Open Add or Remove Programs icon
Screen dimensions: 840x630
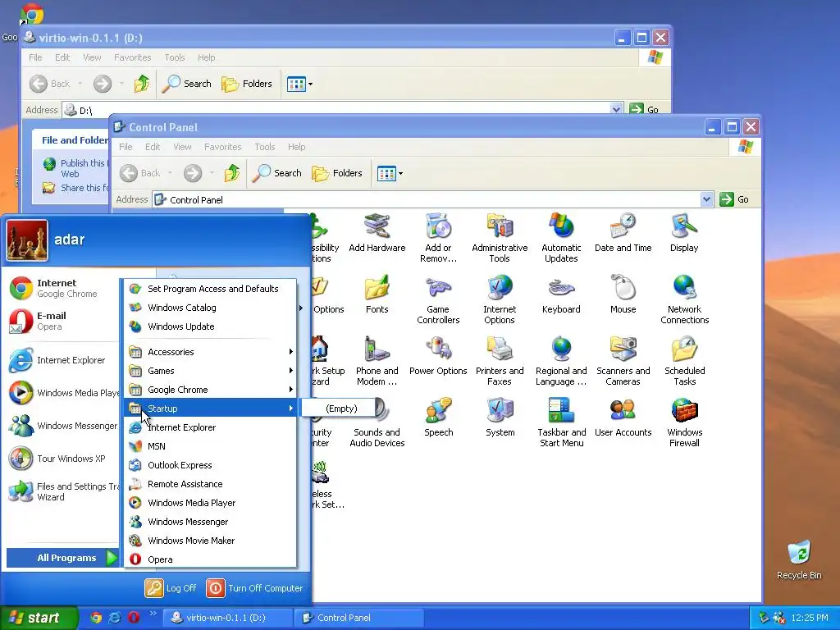coord(438,238)
